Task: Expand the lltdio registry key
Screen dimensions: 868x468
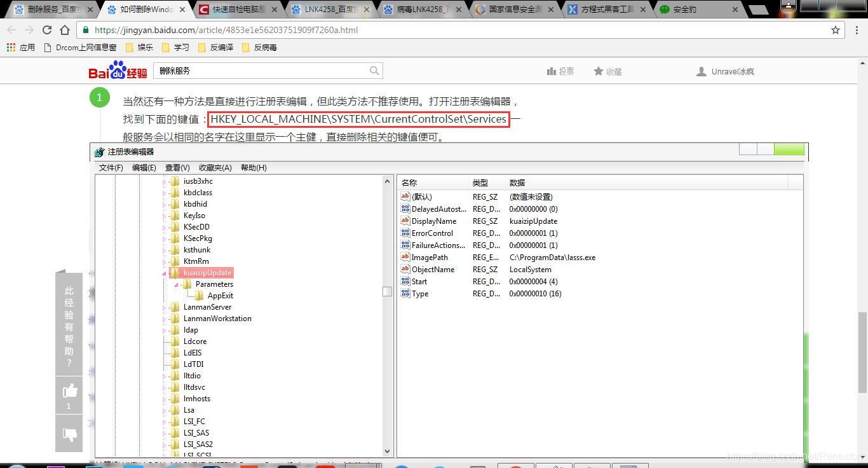Action: [165, 376]
